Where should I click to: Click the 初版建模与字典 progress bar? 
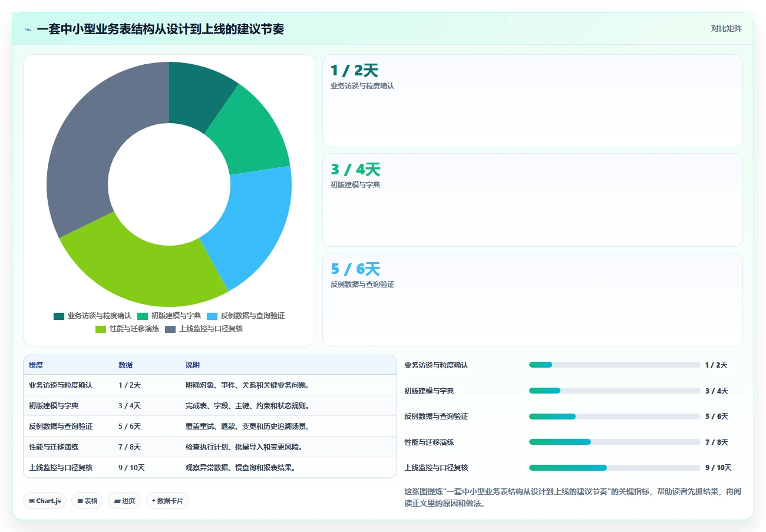click(x=615, y=391)
